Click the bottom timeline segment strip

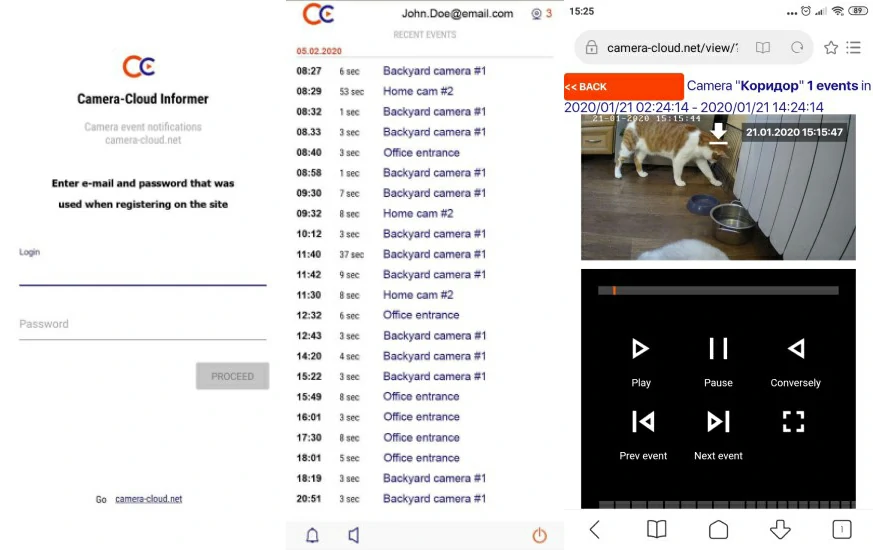pyautogui.click(x=727, y=504)
